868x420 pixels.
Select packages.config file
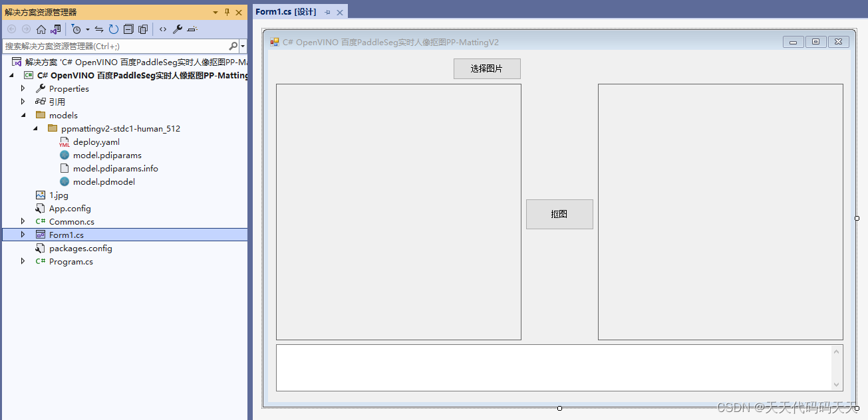tap(74, 248)
